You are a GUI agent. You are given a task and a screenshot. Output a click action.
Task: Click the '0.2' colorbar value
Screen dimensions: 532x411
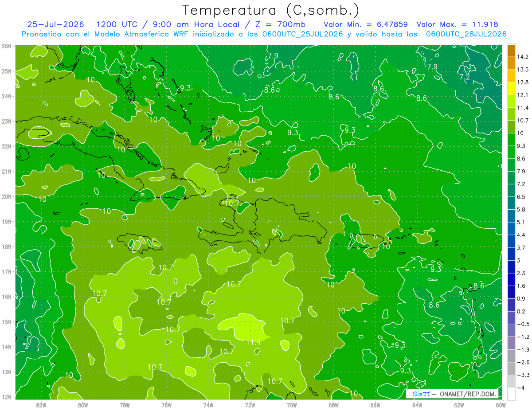coord(521,311)
